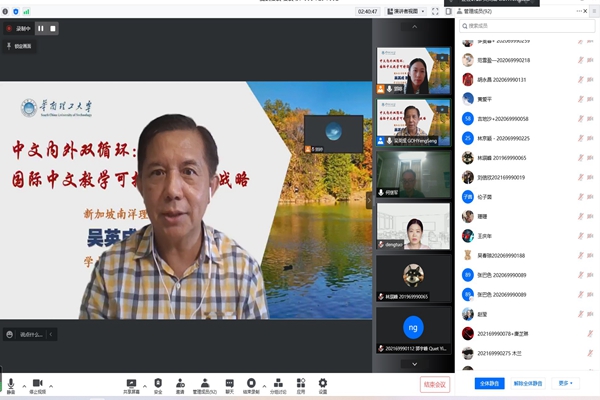
Task: Open the Apps icon in toolbar
Action: click(300, 384)
